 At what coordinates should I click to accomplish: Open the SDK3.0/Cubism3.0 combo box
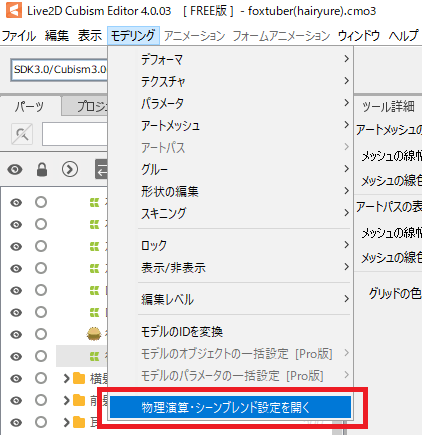[59, 70]
